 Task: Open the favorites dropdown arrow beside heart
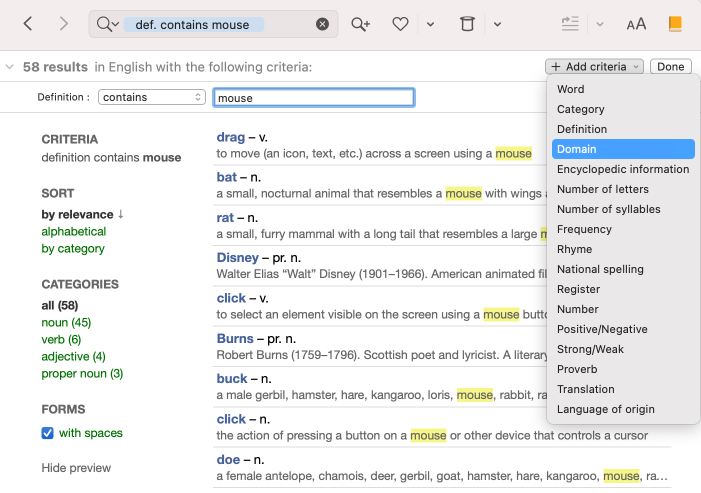click(x=430, y=24)
